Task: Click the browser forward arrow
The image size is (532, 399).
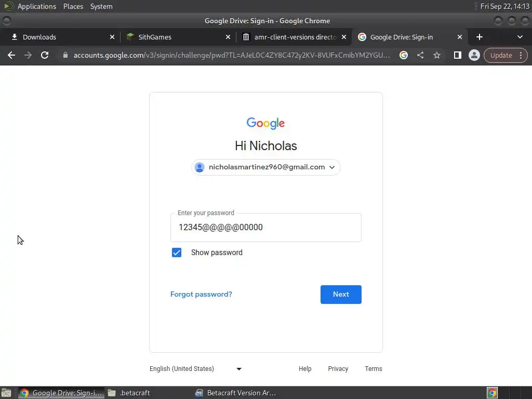Action: point(28,55)
